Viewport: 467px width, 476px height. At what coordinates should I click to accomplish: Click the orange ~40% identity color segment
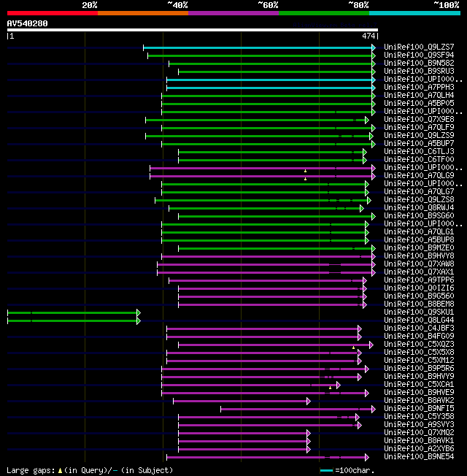tap(143, 13)
